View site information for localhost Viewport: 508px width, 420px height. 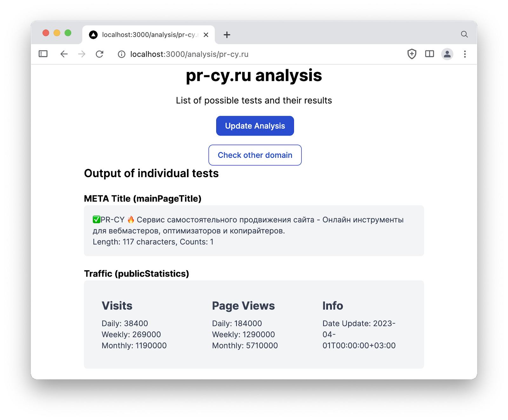coord(122,54)
